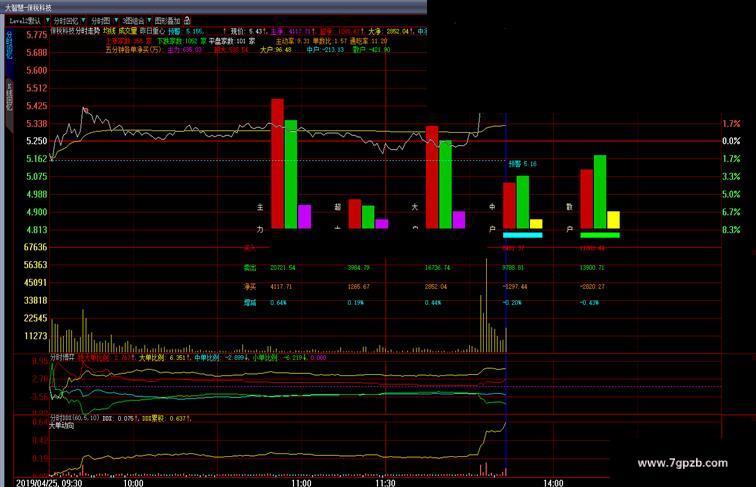Click the 均线 indicator label
Screen dimensions: 756x487
click(109, 31)
